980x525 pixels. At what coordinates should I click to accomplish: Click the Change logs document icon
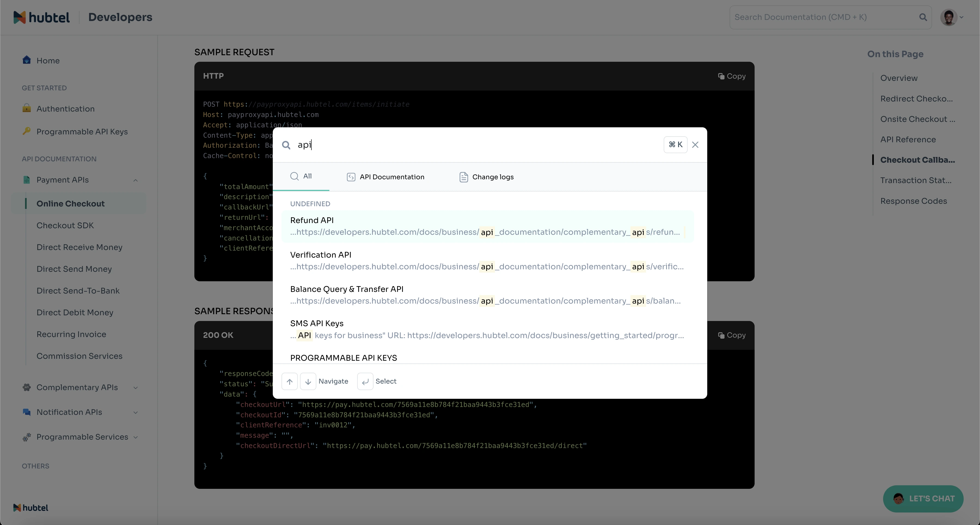463,177
